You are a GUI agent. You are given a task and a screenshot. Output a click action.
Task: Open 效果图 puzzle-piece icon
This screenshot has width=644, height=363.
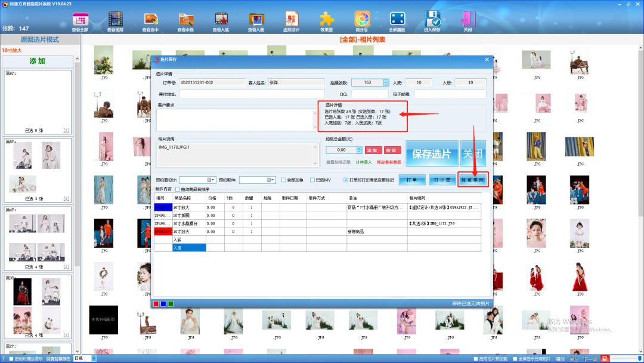(327, 21)
